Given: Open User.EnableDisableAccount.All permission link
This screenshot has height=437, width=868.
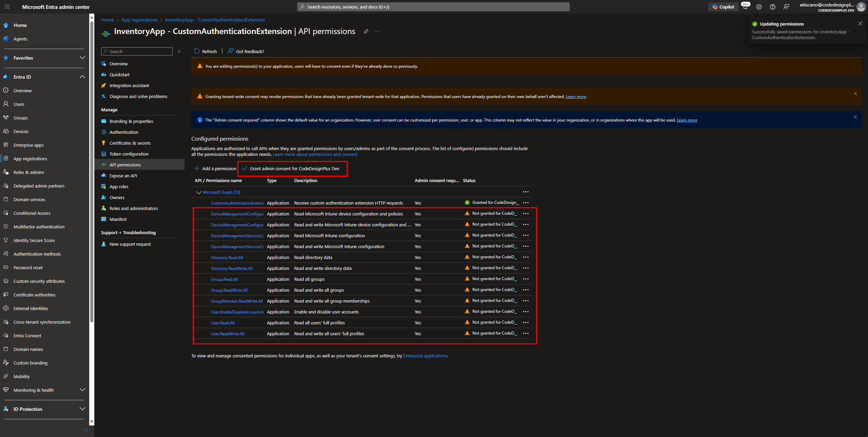Looking at the screenshot, I should (237, 312).
